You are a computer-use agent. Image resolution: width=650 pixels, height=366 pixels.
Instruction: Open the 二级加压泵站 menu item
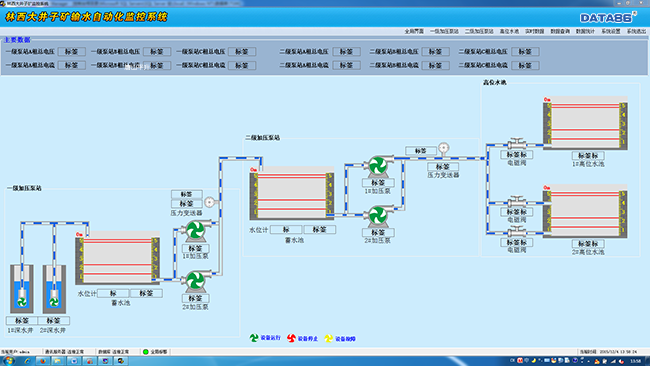click(x=479, y=32)
